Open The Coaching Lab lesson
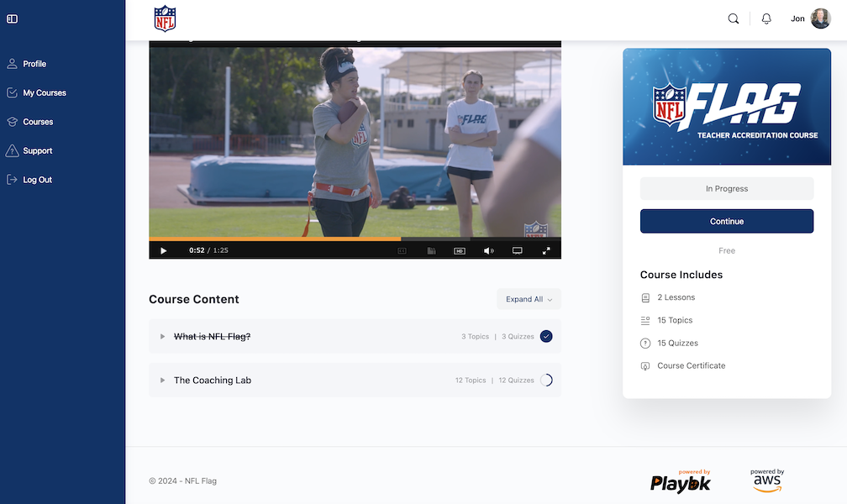The width and height of the screenshot is (847, 504). click(x=213, y=381)
